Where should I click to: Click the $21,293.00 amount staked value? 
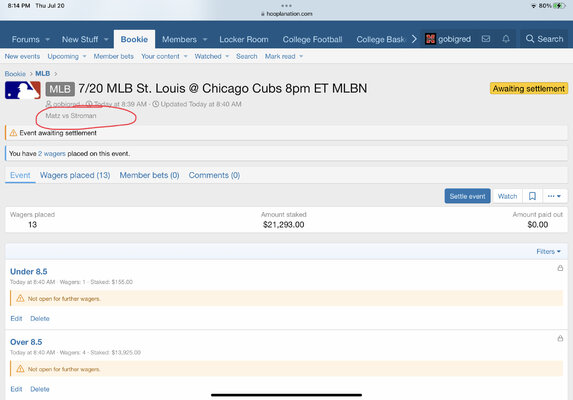(x=284, y=225)
